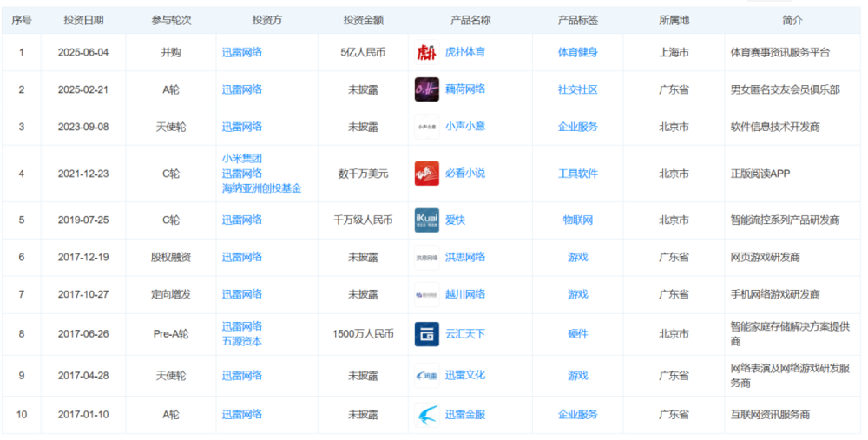Click the 社交社区 product tag
The height and width of the screenshot is (440, 868).
(x=577, y=89)
